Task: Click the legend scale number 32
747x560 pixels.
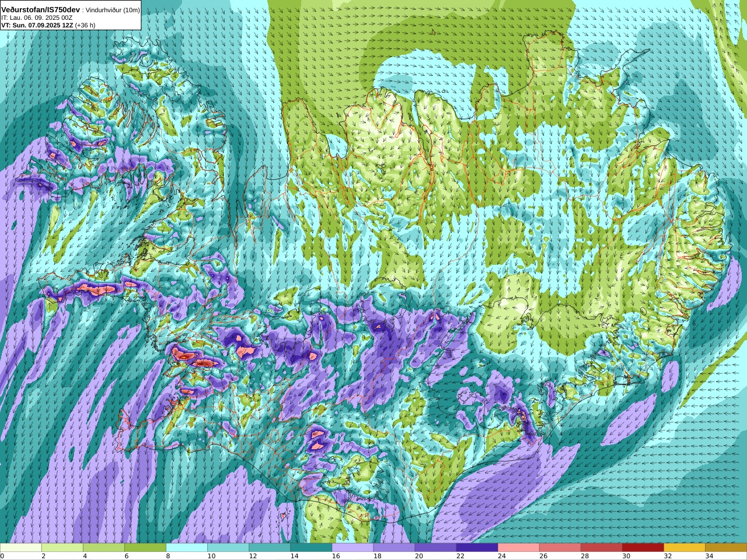Action: coord(667,556)
